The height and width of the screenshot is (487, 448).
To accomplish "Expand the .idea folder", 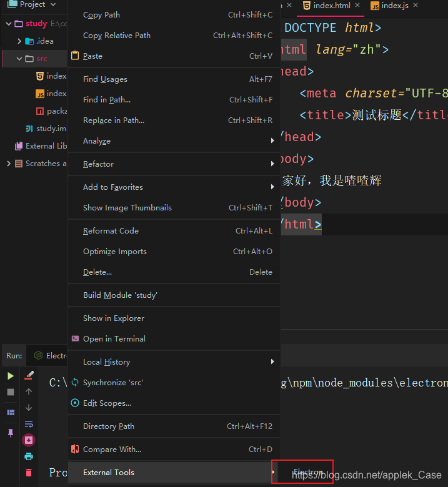I will pos(19,41).
